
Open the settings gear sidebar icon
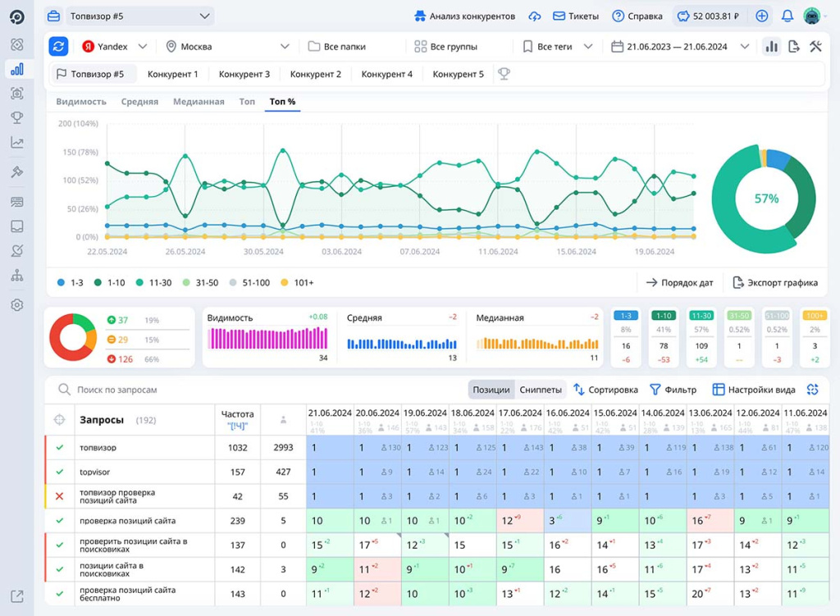point(17,305)
